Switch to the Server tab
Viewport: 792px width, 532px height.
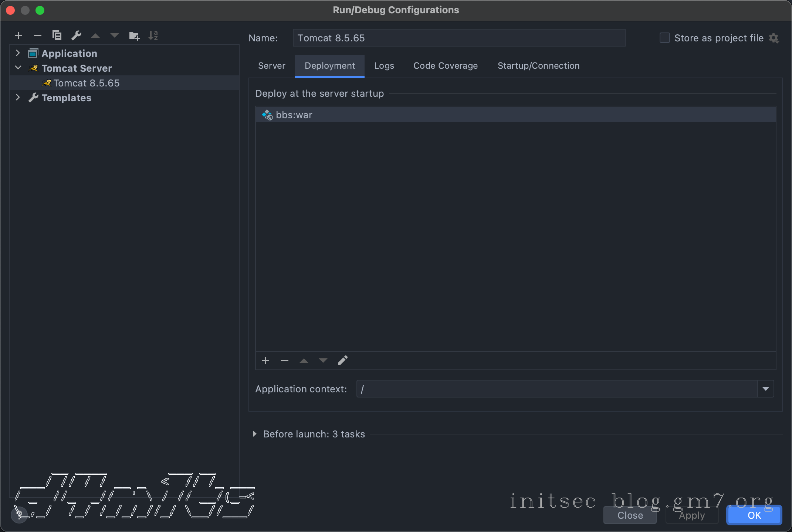(271, 66)
